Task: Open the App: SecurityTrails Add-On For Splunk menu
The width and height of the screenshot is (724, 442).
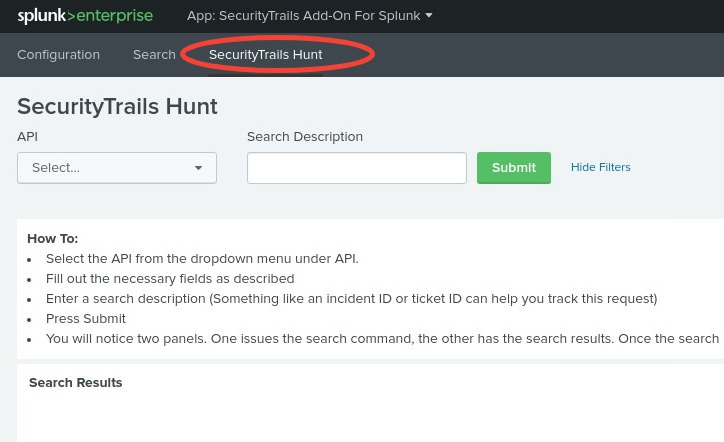Action: (309, 16)
